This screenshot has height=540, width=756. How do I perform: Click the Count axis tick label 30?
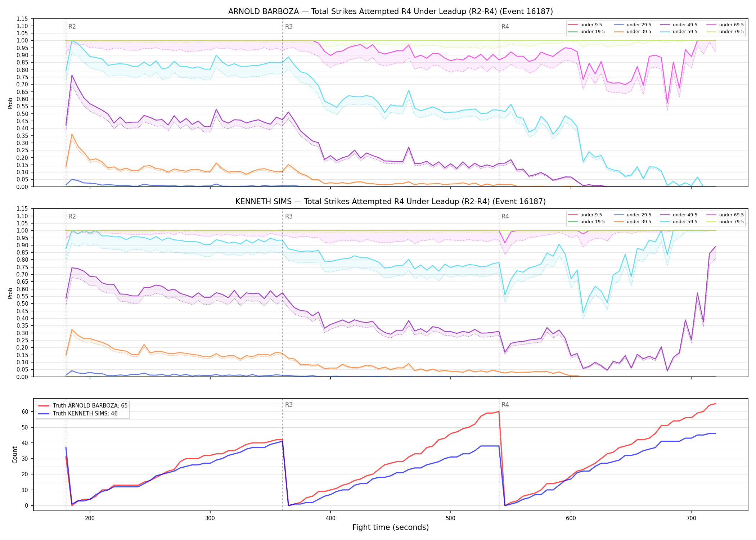26,459
